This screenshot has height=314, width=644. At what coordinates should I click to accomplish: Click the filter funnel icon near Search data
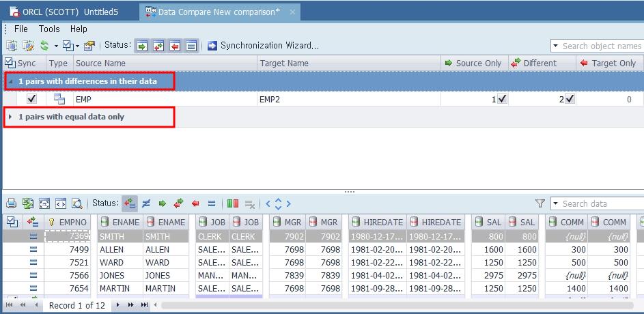pos(540,203)
